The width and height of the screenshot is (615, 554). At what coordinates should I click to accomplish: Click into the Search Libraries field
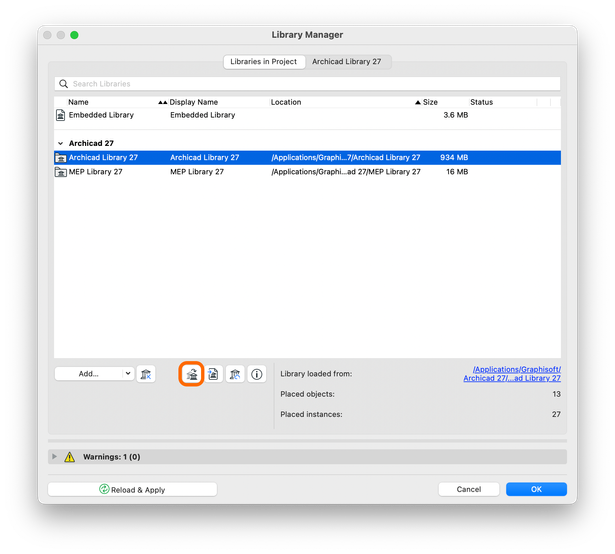pos(308,84)
